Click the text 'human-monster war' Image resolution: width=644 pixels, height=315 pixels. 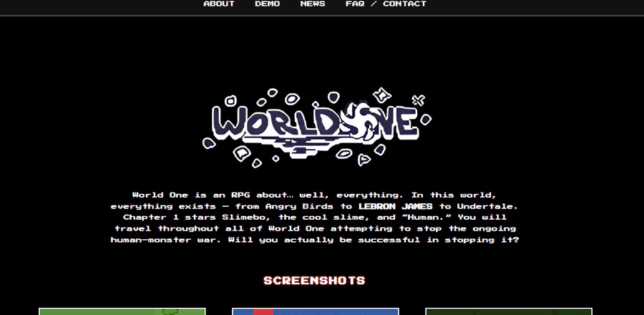[162, 240]
